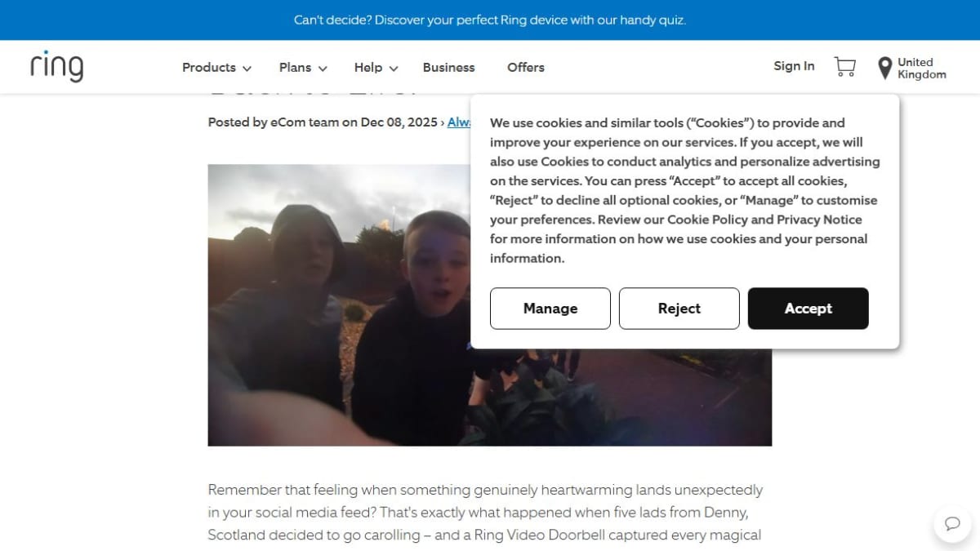The height and width of the screenshot is (551, 980).
Task: Click the Plans menu label
Action: (x=295, y=68)
